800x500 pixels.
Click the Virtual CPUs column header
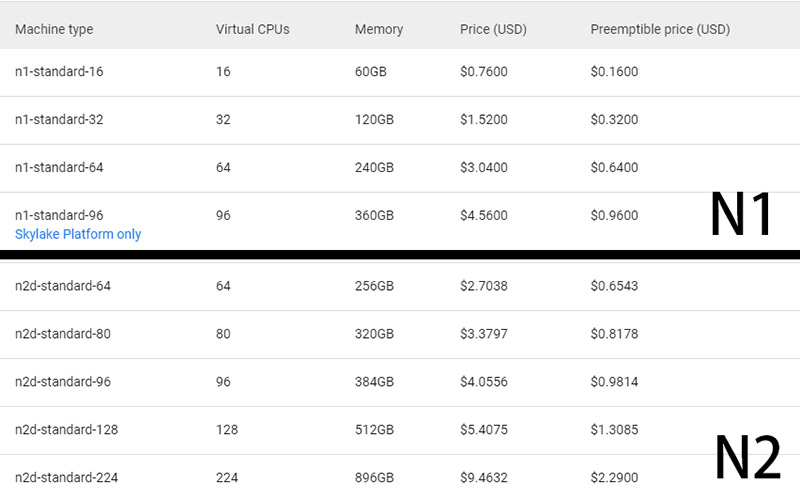tap(253, 29)
